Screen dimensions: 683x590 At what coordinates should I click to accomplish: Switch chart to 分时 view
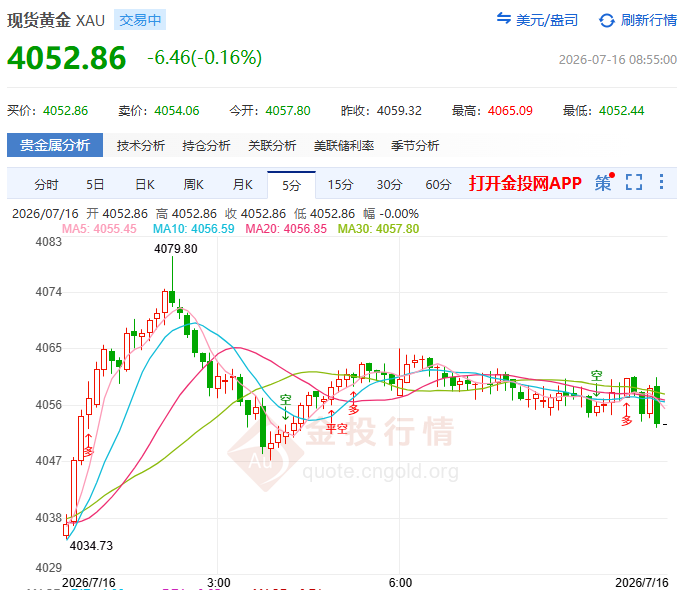coord(46,185)
